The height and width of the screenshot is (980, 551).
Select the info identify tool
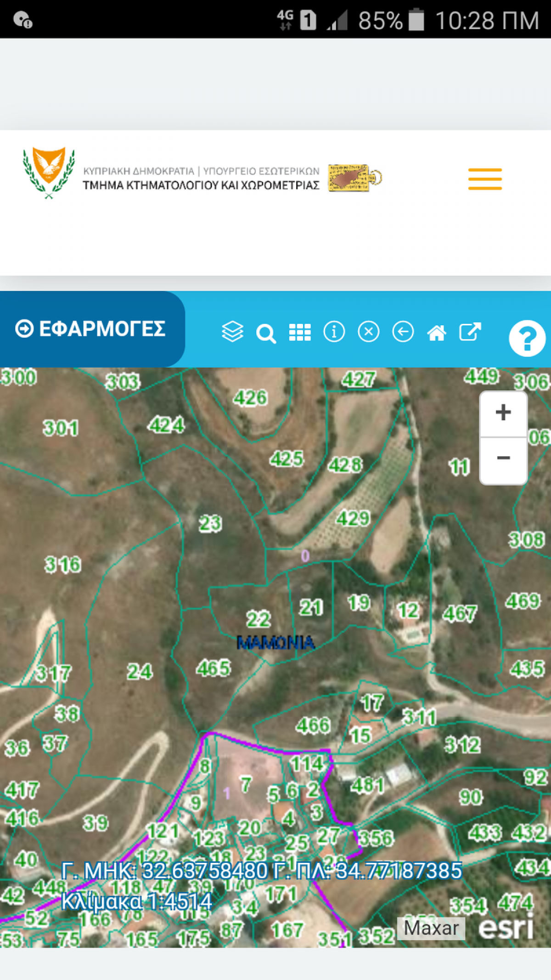tap(334, 331)
